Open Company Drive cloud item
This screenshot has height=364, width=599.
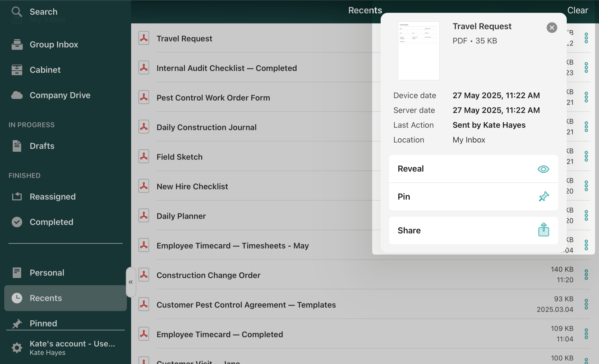coord(60,95)
